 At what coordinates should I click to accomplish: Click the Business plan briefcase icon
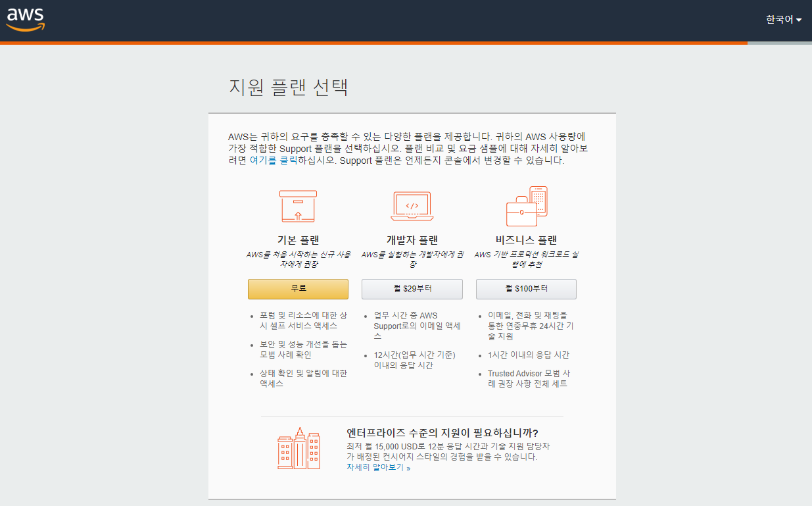(x=526, y=206)
